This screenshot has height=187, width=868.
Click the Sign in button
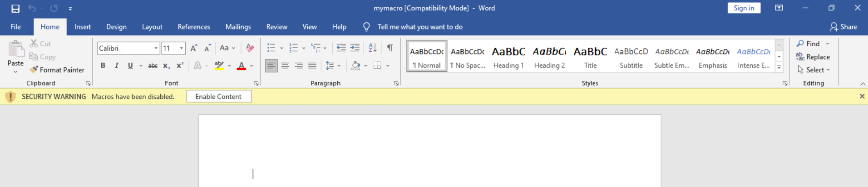pyautogui.click(x=744, y=8)
